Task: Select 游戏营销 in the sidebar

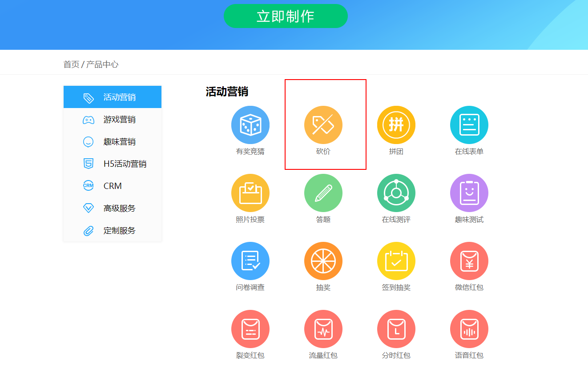Action: pyautogui.click(x=113, y=119)
